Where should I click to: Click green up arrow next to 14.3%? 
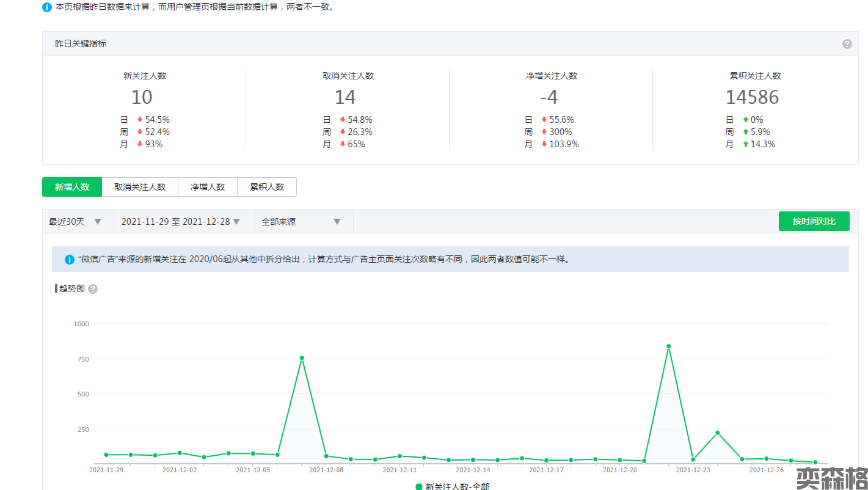coord(745,144)
